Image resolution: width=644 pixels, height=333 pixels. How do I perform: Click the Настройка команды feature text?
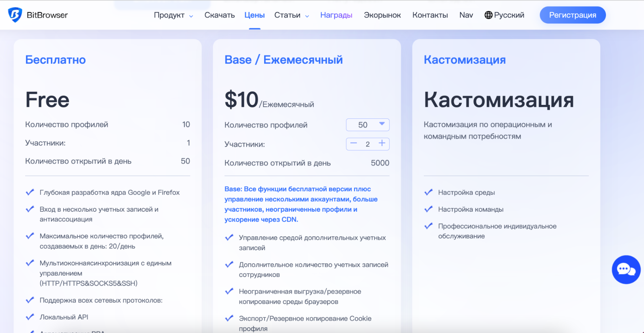(471, 209)
